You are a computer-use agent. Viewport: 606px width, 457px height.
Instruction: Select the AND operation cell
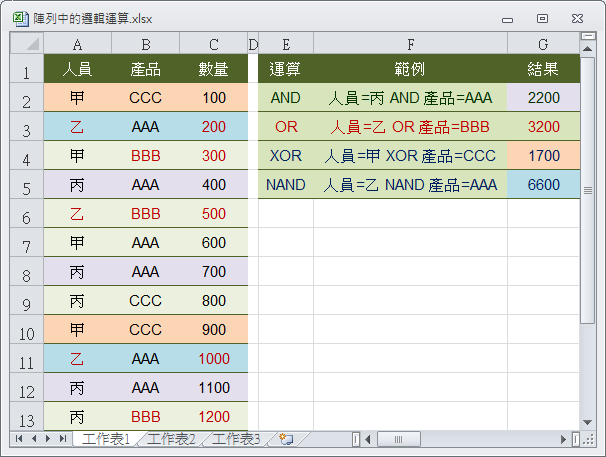286,97
